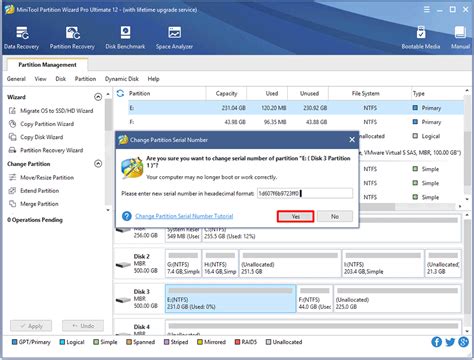Screen dimensions: 474x360
Task: Select the E:(NTFS) 231.0 GB block on Disk 3
Action: [x=230, y=299]
